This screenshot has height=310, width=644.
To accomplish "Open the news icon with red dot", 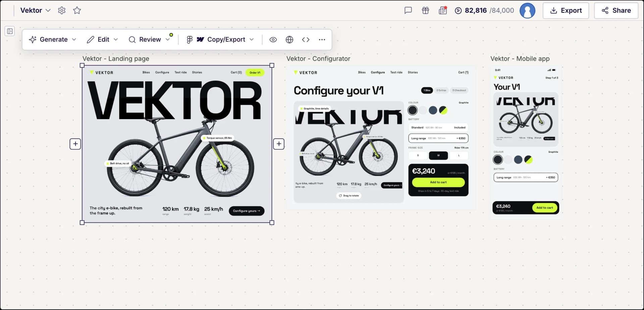I will tap(443, 10).
